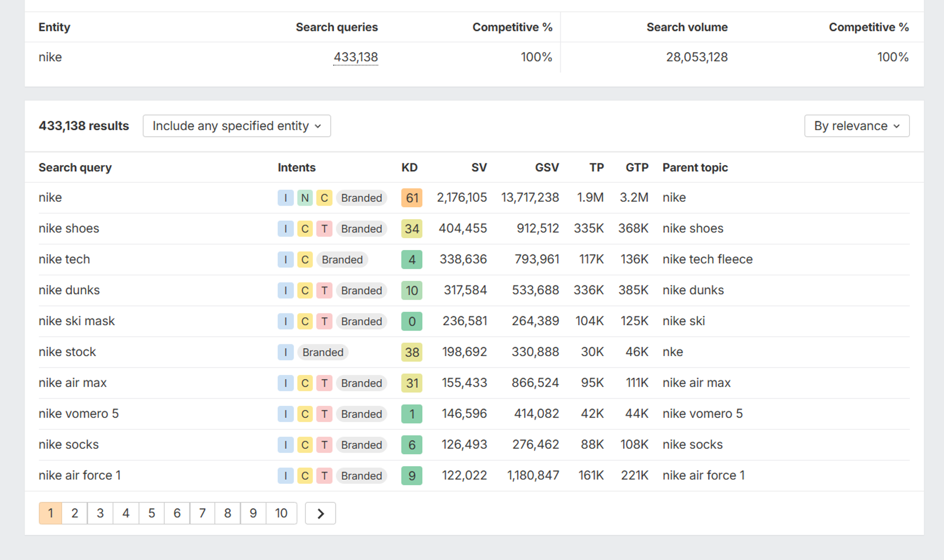Click parent topic 'nike tech fleece'
Image resolution: width=944 pixels, height=560 pixels.
708,259
